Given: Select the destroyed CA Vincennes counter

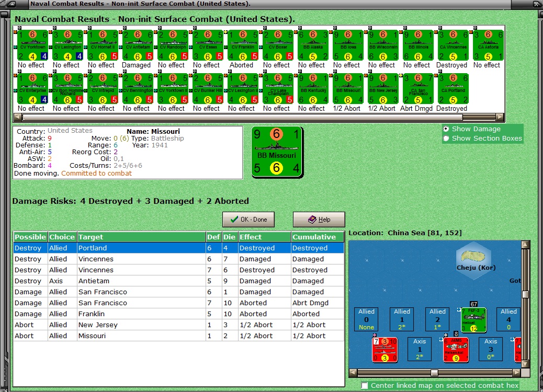Looking at the screenshot, I should (x=453, y=45).
